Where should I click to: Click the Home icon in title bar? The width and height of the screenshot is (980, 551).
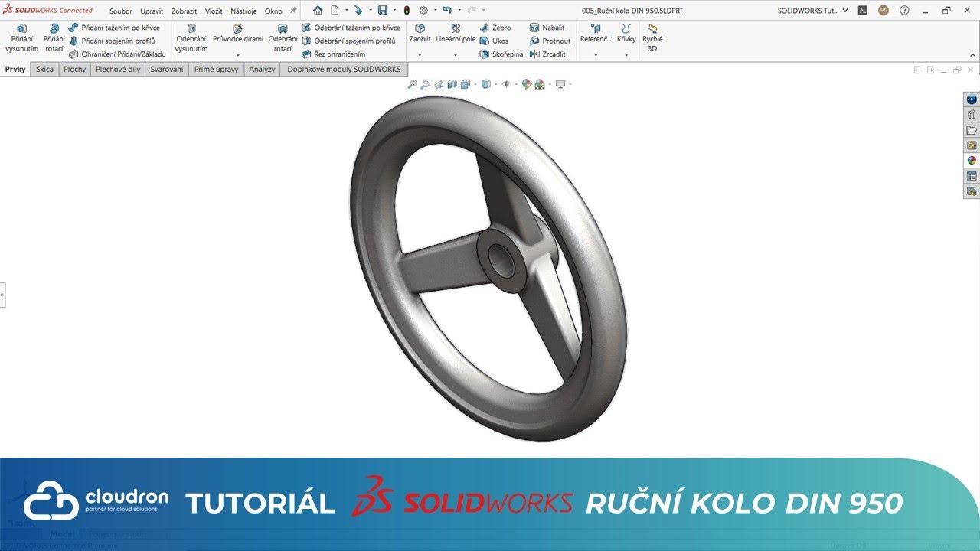[x=318, y=11]
